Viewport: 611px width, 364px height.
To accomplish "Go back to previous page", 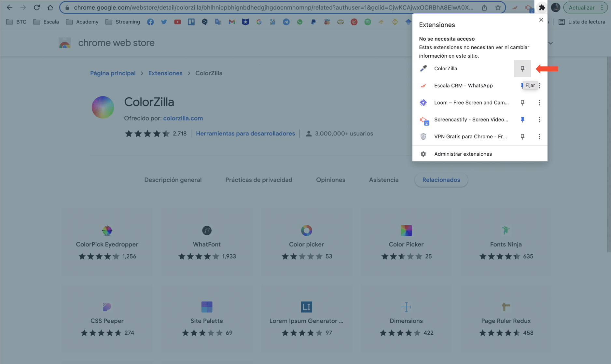I will click(x=9, y=7).
